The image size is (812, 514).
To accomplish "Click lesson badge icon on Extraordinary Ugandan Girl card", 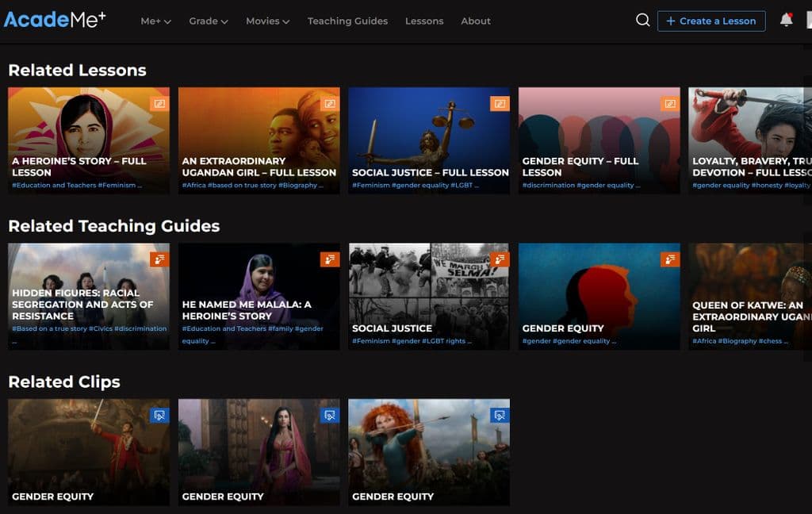I will click(330, 104).
